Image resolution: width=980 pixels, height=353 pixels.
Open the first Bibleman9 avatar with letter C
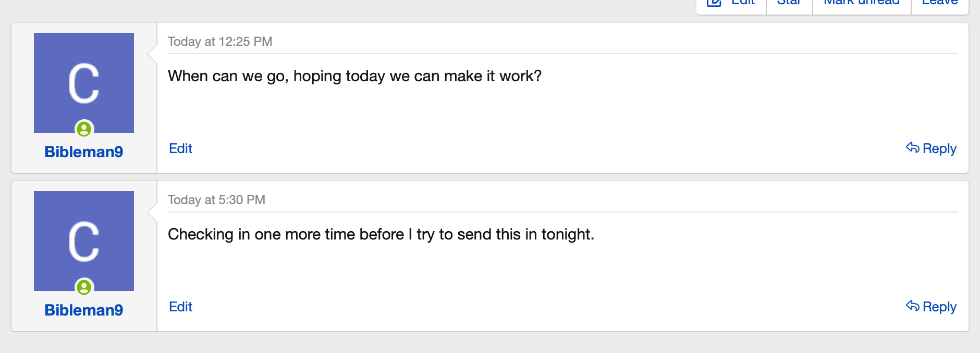tap(84, 83)
